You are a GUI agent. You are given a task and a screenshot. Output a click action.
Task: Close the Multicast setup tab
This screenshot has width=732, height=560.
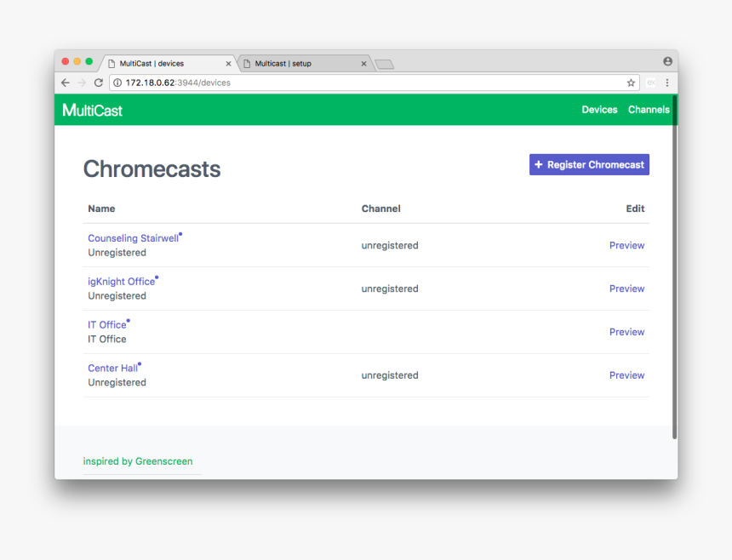[x=363, y=64]
